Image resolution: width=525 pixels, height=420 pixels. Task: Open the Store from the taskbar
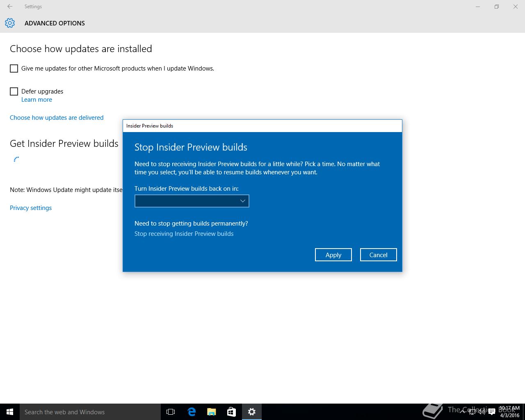click(232, 412)
